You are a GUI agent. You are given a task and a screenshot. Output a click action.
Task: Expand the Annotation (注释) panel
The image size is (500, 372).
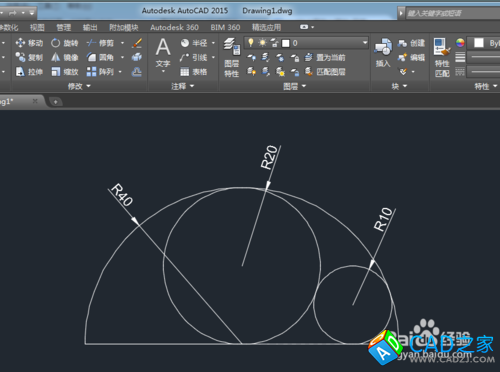182,86
